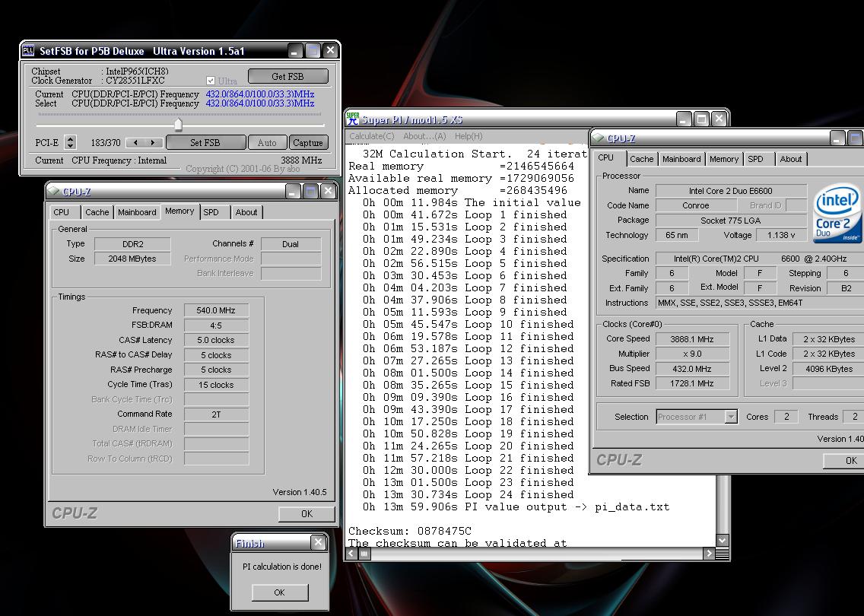Viewport: 864px width, 616px height.
Task: Click the SetFSB PLL title bar icon
Action: click(x=28, y=51)
